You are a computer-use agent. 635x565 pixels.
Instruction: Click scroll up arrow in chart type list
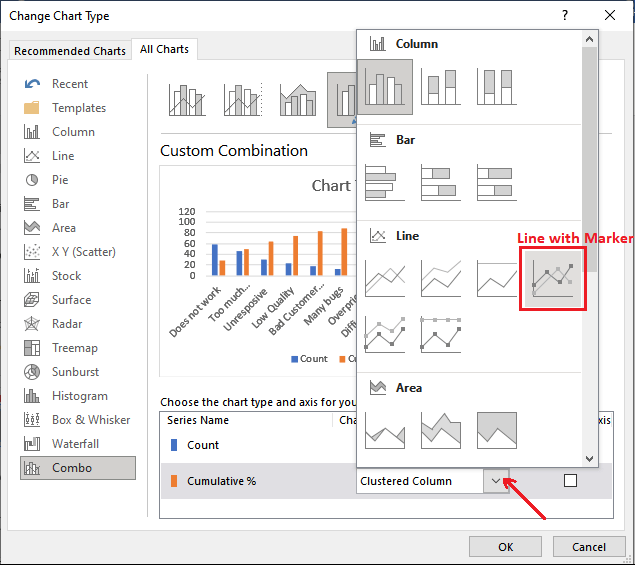[x=589, y=39]
